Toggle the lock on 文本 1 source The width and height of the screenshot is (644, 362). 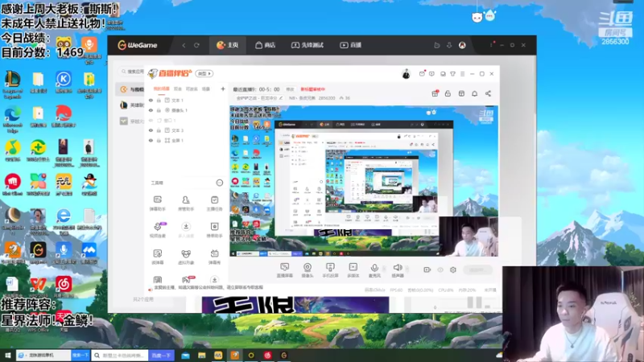click(159, 100)
